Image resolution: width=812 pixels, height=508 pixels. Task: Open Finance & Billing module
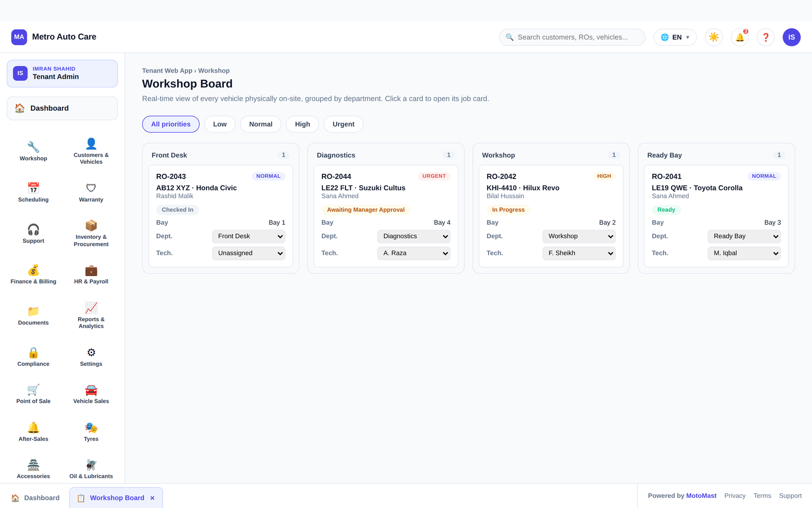pyautogui.click(x=33, y=275)
